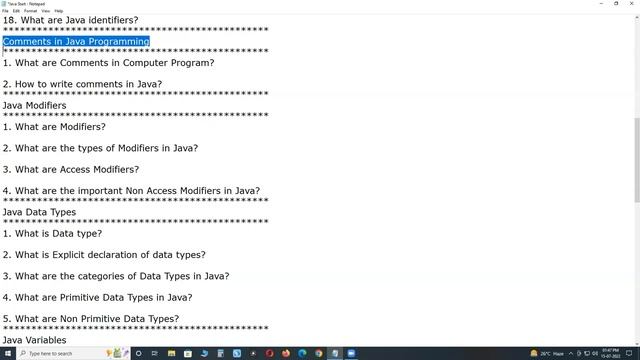Image resolution: width=640 pixels, height=360 pixels.
Task: Click '4. What are the important Non Access Modifiers'
Action: [x=131, y=191]
